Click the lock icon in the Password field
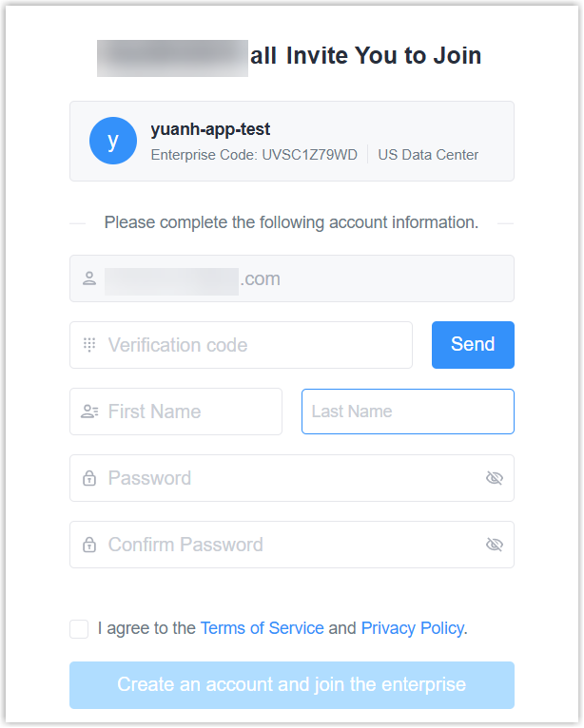The image size is (584, 728). coord(89,478)
